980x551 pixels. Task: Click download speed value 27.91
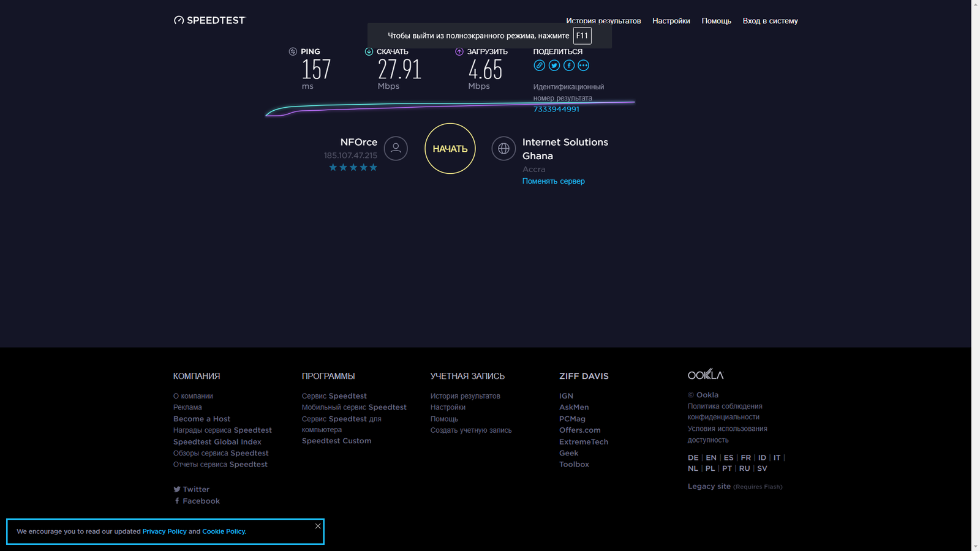399,69
